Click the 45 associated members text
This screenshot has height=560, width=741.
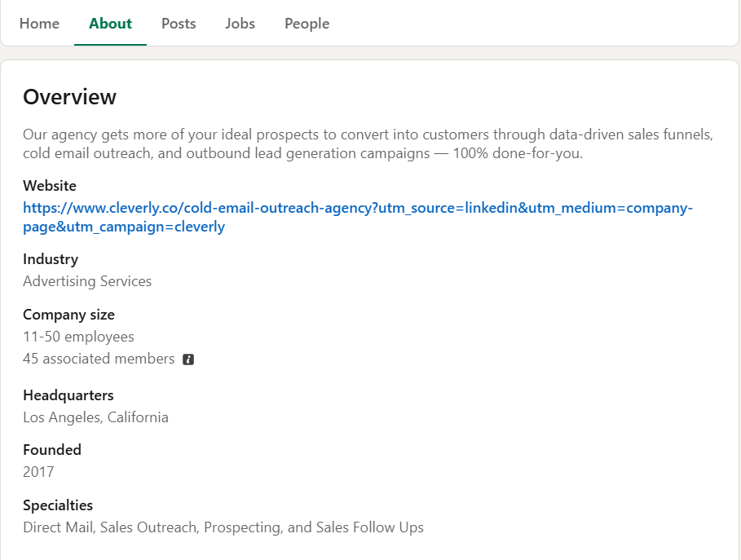click(x=99, y=359)
